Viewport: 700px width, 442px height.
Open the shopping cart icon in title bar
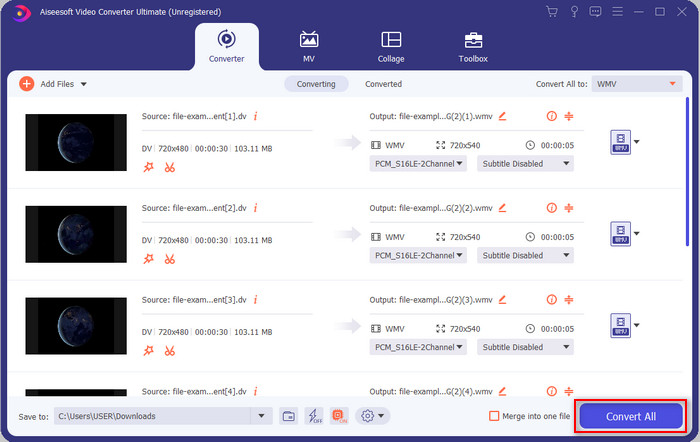pos(552,12)
